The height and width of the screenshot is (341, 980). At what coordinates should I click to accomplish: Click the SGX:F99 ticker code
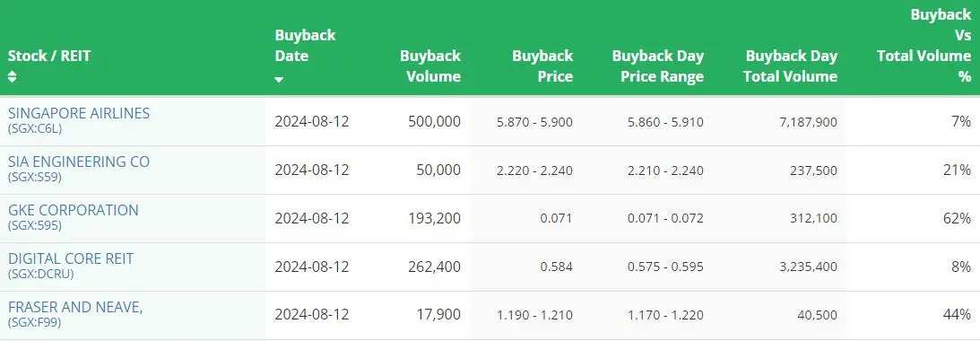34,322
